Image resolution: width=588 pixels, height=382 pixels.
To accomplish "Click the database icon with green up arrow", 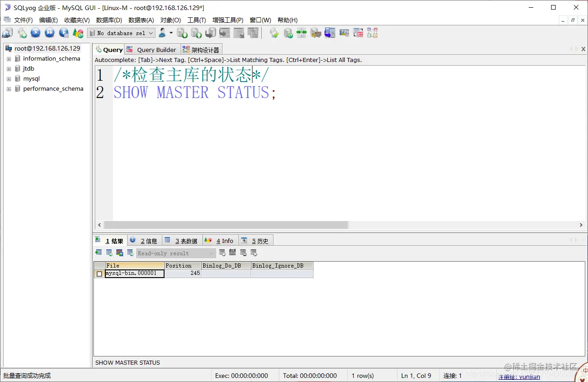I will [x=196, y=33].
